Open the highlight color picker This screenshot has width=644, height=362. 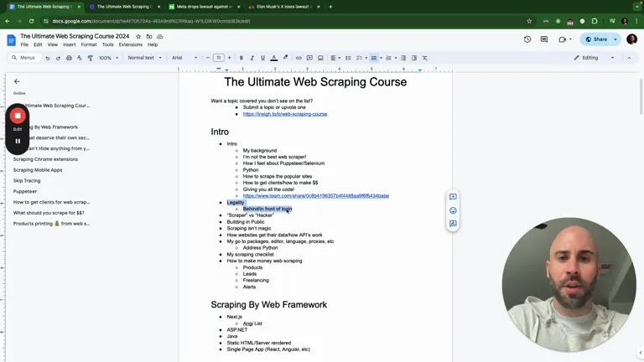[285, 58]
